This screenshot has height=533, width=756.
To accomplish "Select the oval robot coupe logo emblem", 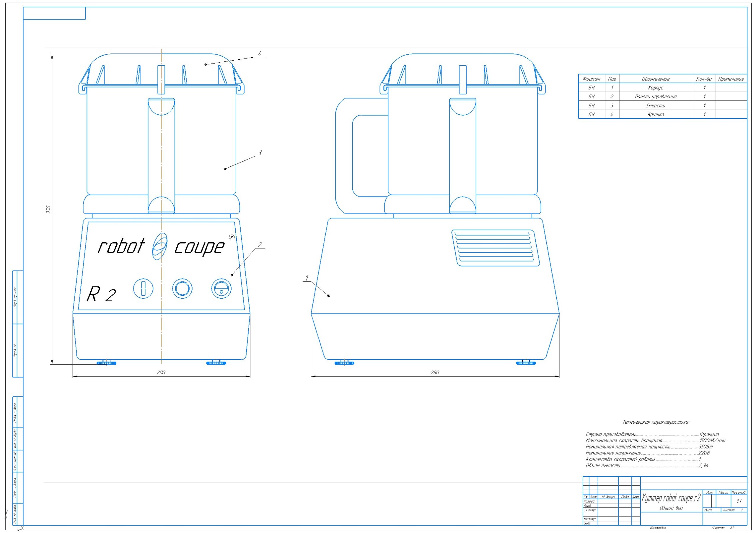I will tap(160, 246).
